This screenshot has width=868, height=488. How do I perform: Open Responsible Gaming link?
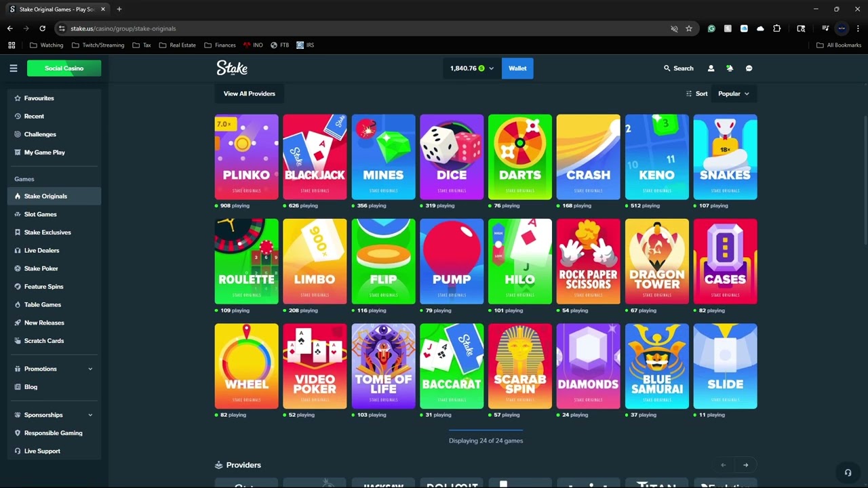[54, 433]
